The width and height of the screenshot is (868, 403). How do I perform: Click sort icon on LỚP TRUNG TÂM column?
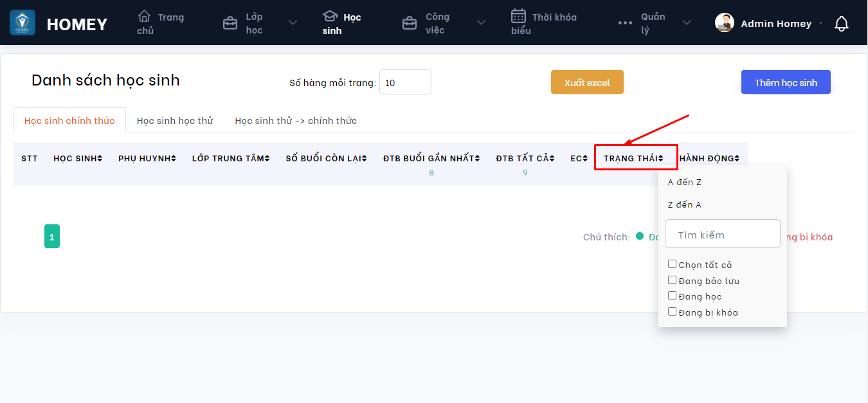click(x=267, y=159)
